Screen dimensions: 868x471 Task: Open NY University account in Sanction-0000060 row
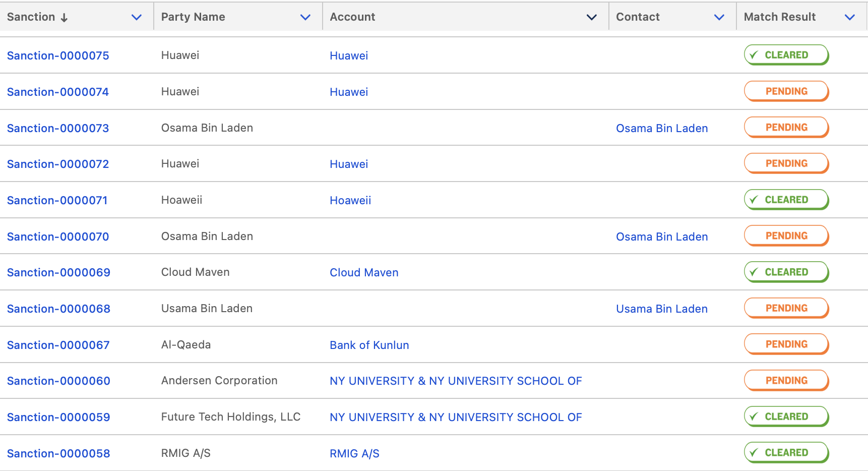click(x=456, y=381)
